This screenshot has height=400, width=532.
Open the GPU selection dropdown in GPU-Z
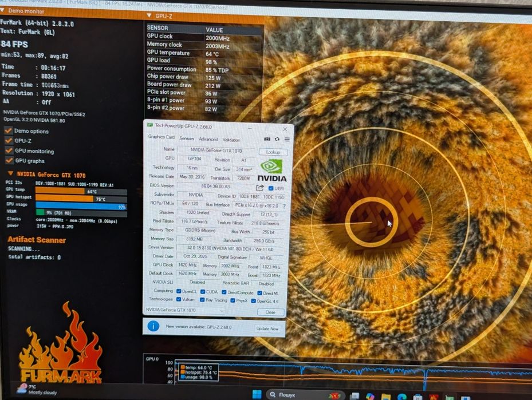point(185,310)
